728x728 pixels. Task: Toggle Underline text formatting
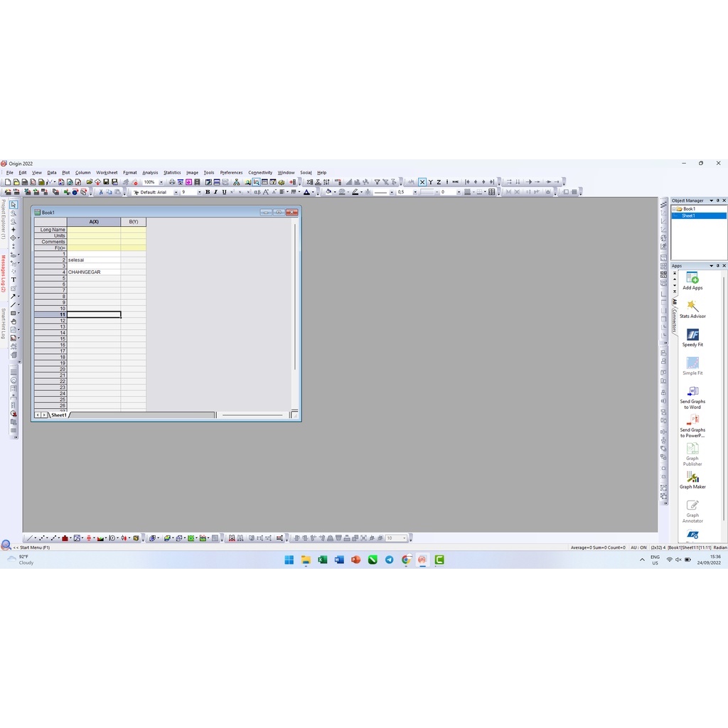(x=224, y=192)
